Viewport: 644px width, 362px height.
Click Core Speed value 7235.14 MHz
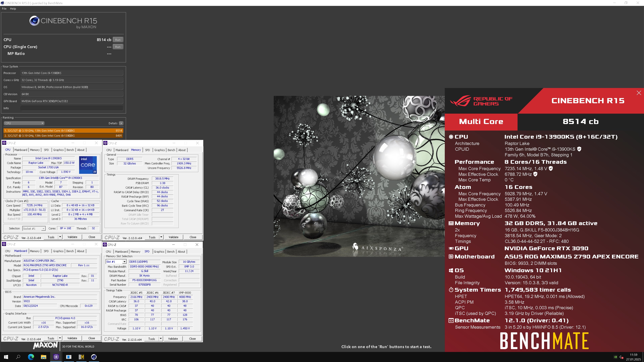click(35, 205)
